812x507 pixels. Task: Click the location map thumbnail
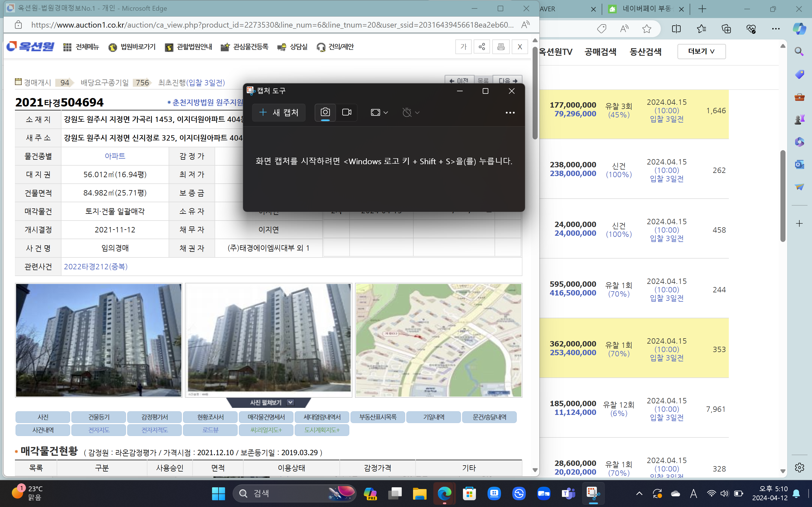[438, 340]
